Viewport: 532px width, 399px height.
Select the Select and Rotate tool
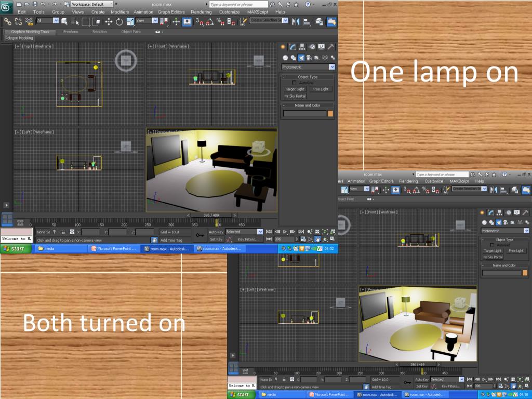coord(119,22)
